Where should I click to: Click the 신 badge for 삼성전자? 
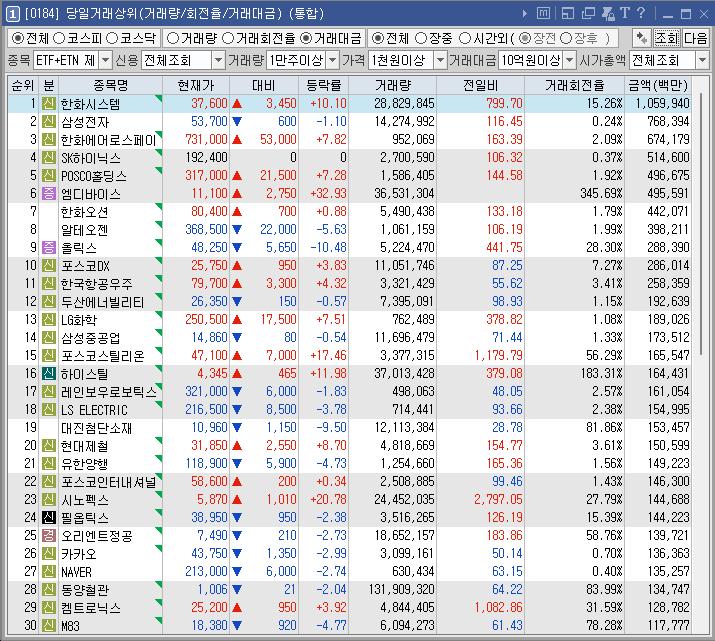pos(49,122)
